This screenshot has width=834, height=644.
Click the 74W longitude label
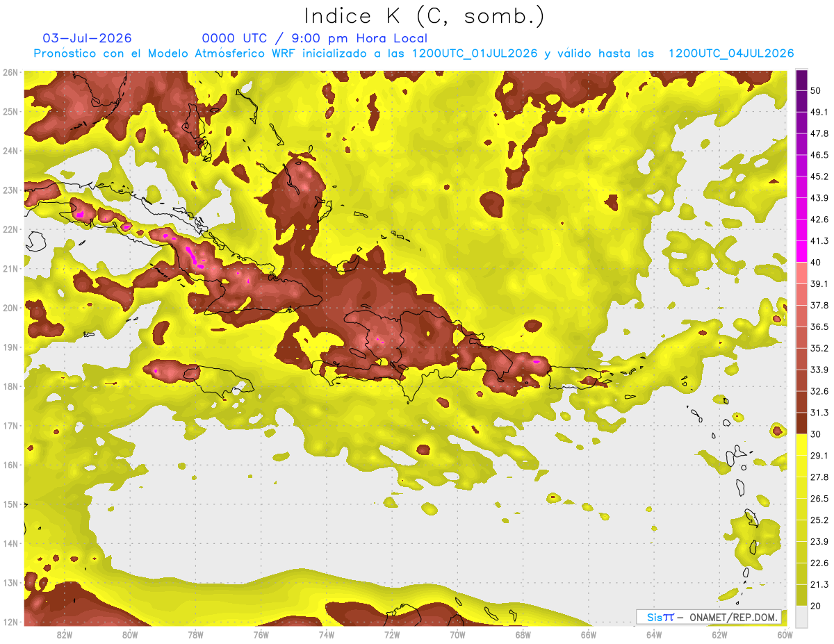click(x=326, y=634)
